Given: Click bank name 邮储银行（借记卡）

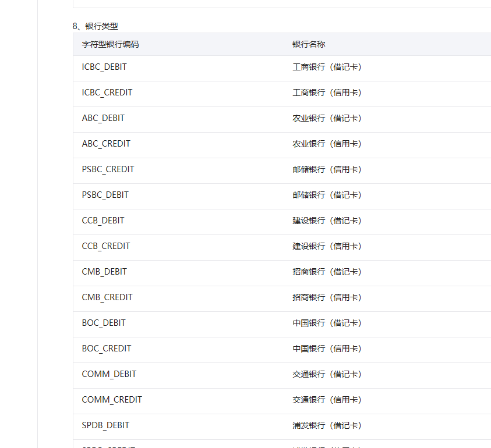Looking at the screenshot, I should [x=327, y=195].
